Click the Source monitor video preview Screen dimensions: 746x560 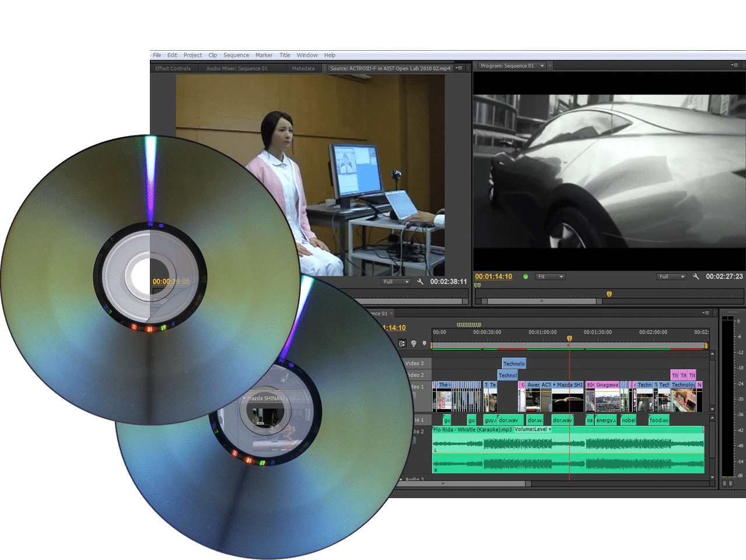310,175
